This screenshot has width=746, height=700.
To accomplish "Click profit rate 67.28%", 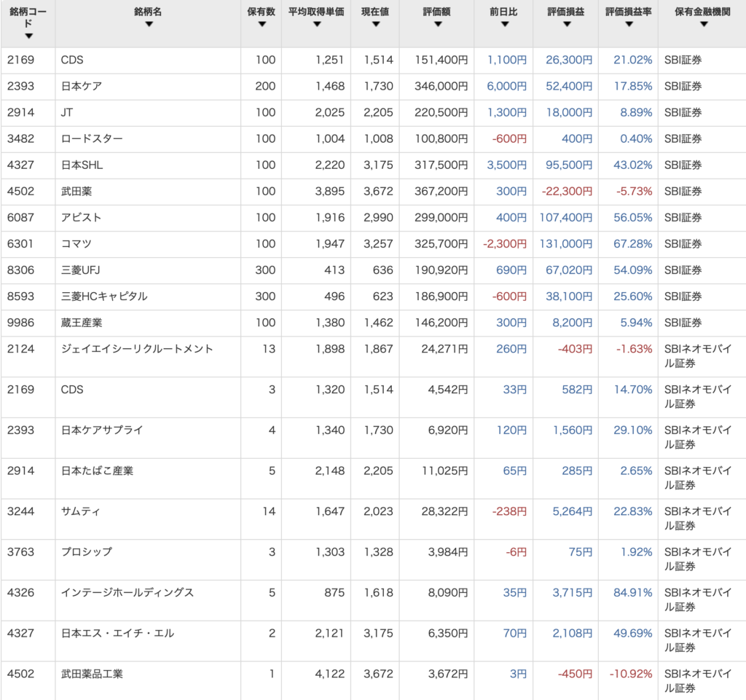I will coord(633,243).
